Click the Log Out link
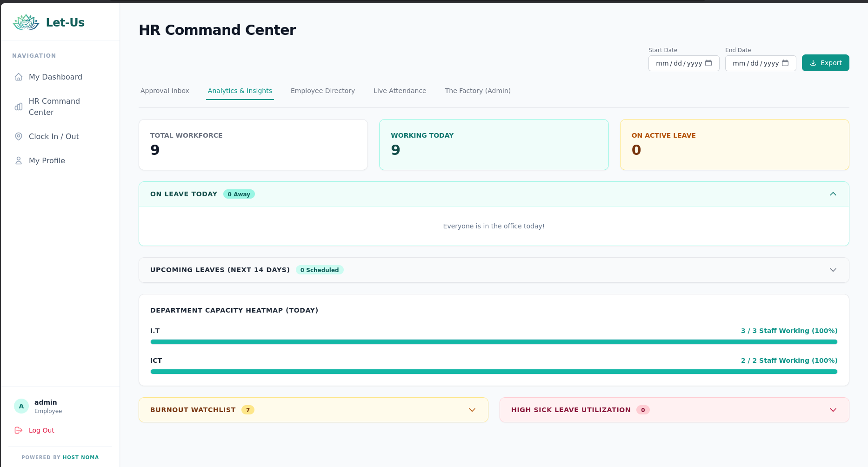The image size is (868, 467). 41,430
